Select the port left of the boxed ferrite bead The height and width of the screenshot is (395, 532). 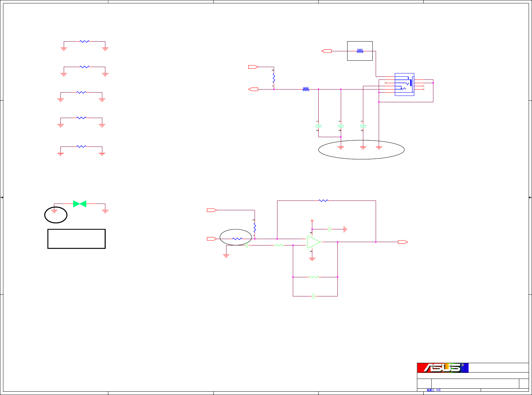[326, 51]
